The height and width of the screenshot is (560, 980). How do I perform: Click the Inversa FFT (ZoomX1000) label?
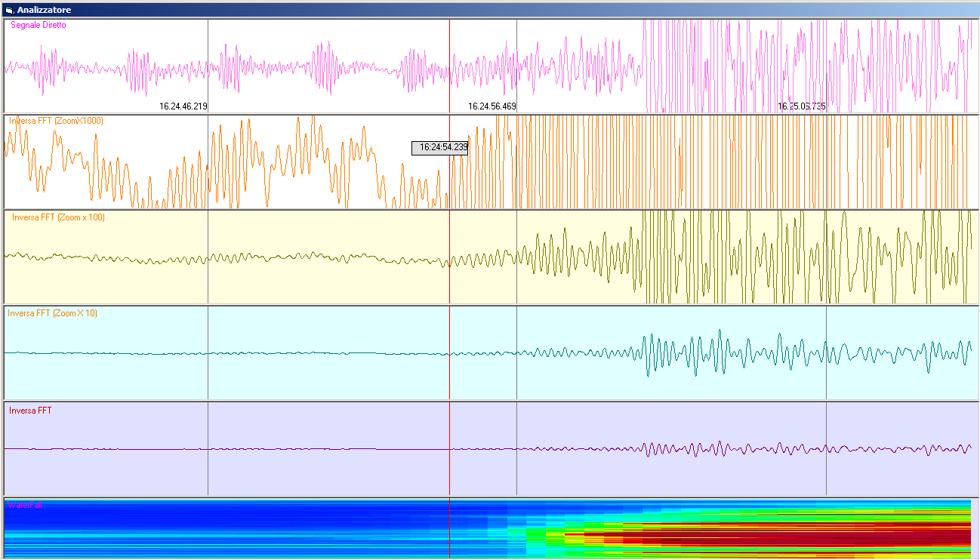point(56,121)
